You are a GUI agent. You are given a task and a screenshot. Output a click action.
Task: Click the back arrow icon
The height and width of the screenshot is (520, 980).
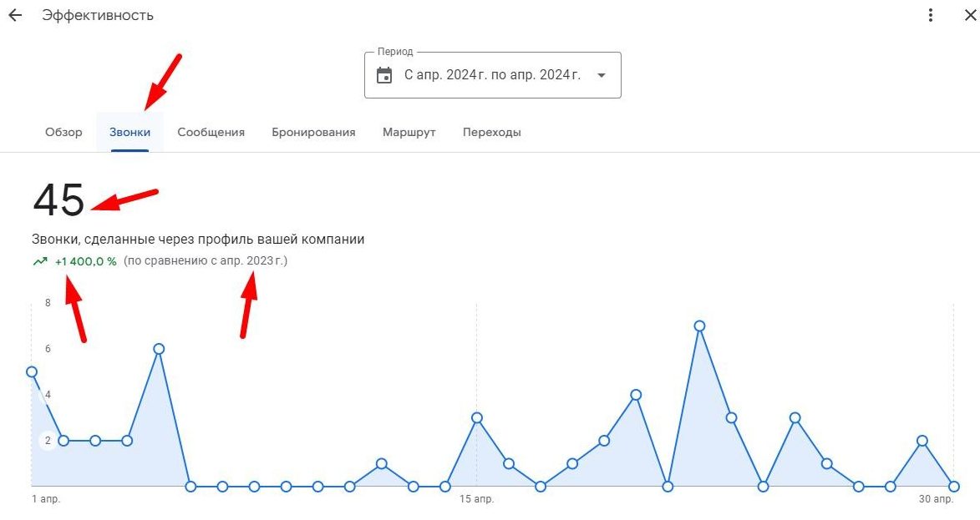pyautogui.click(x=15, y=16)
